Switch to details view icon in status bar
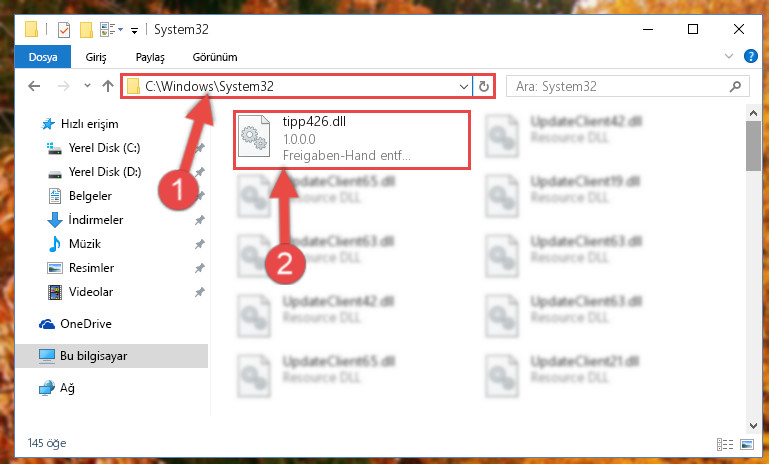 pos(725,444)
